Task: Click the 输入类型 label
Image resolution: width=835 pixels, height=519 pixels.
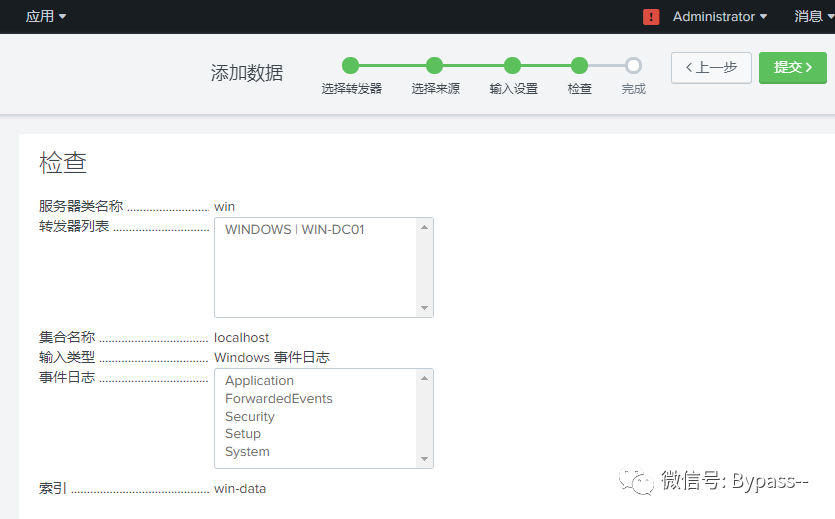Action: click(67, 357)
